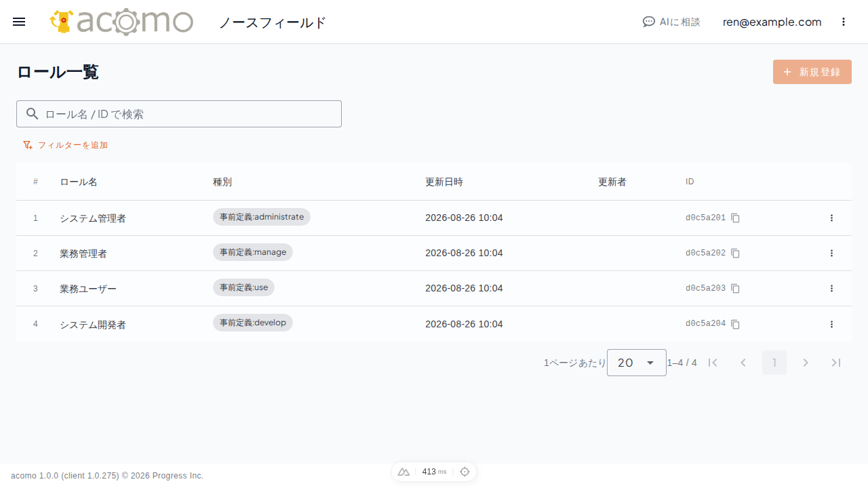Image resolution: width=868 pixels, height=488 pixels.
Task: Select the システム開発者 role name
Action: pos(93,325)
